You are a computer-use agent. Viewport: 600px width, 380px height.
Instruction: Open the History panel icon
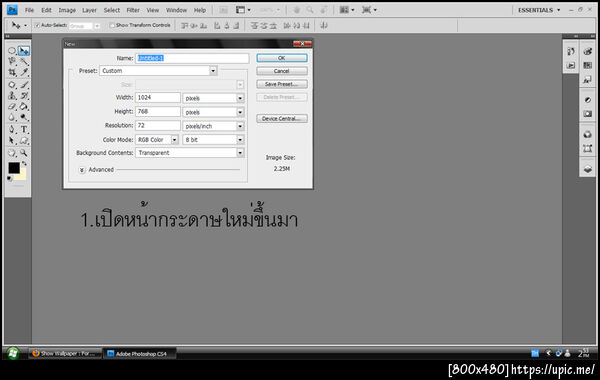click(571, 51)
